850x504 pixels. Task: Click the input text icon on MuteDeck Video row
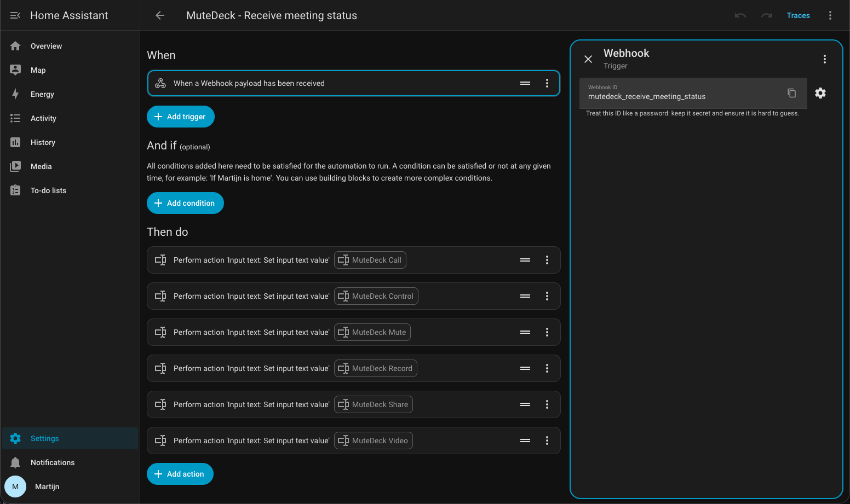tap(160, 441)
